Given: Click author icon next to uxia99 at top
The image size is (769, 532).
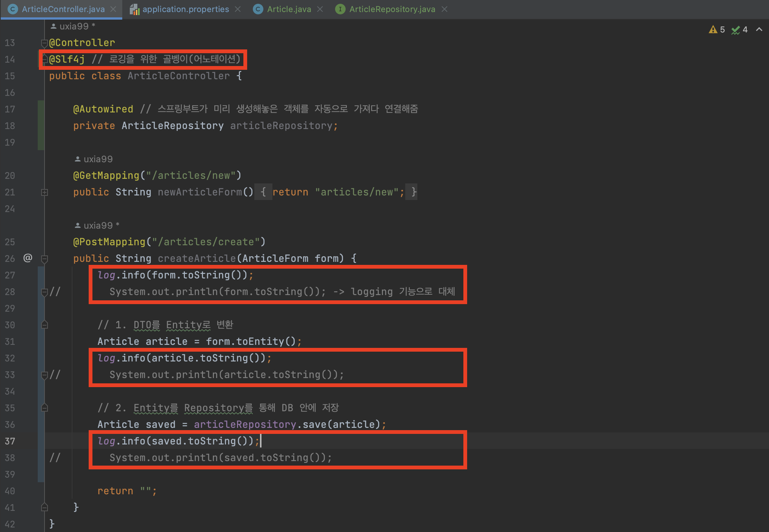Looking at the screenshot, I should 54,26.
